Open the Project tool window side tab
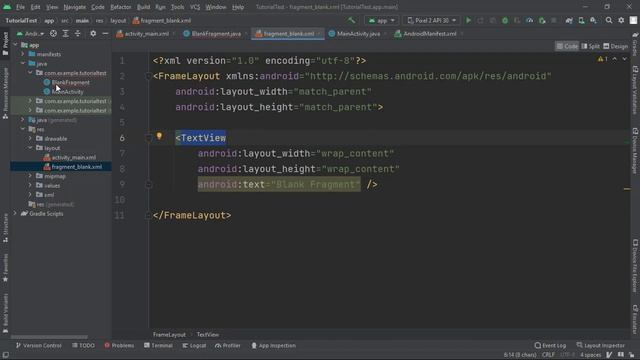Viewport: 640px width, 360px height. point(5,44)
